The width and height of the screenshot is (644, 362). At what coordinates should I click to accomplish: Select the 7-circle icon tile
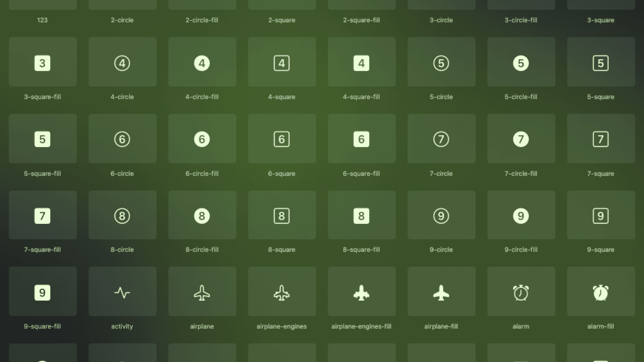[x=441, y=139]
